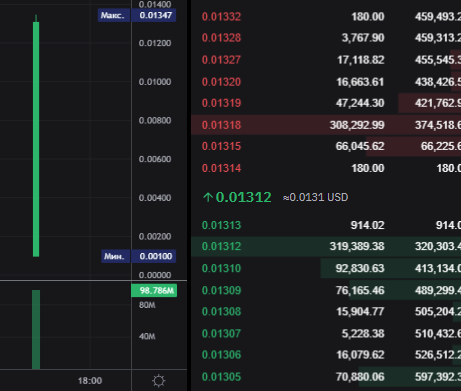
Task: Open chart settings gear icon
Action: coord(159,381)
